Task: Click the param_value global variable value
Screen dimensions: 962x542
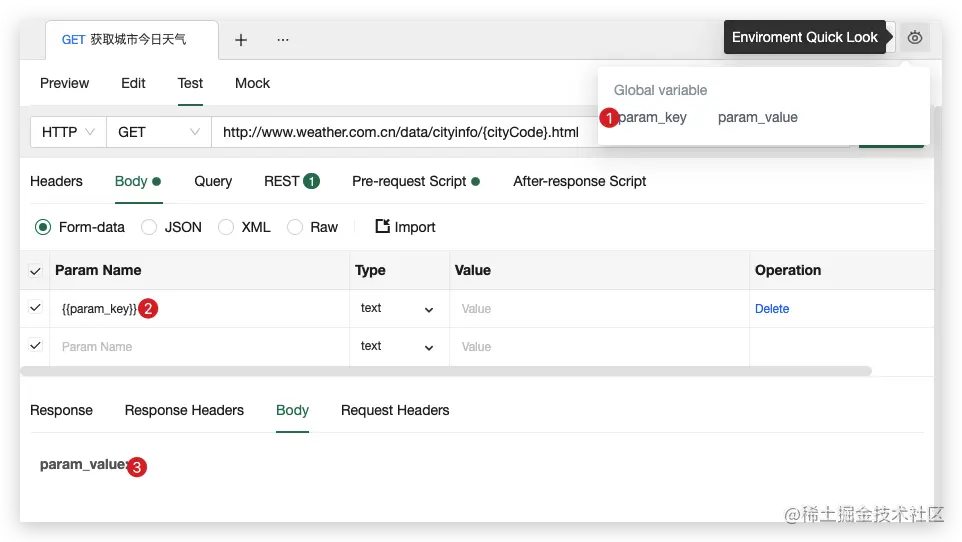Action: coord(758,117)
